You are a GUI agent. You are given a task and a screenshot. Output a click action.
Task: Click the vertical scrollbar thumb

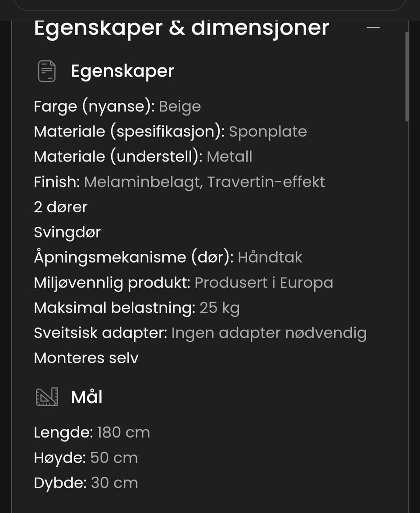[x=407, y=77]
